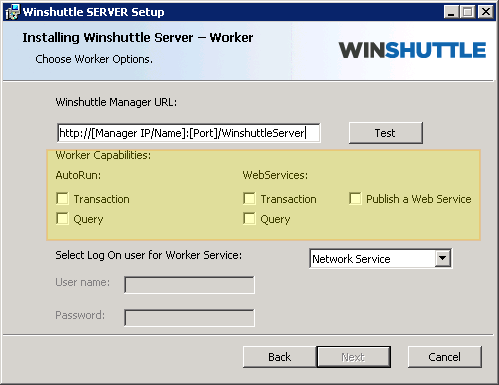Enable AutoRun Transaction checkbox
This screenshot has height=385, width=499.
click(63, 198)
